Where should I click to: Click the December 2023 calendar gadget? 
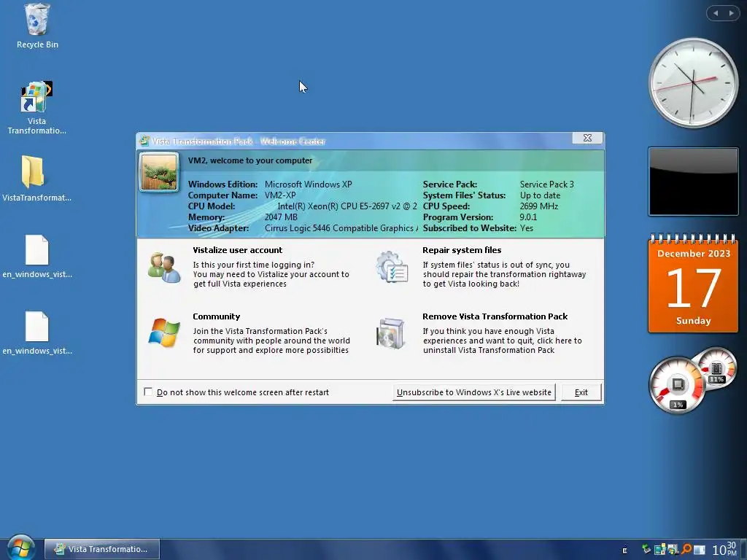[x=693, y=284]
